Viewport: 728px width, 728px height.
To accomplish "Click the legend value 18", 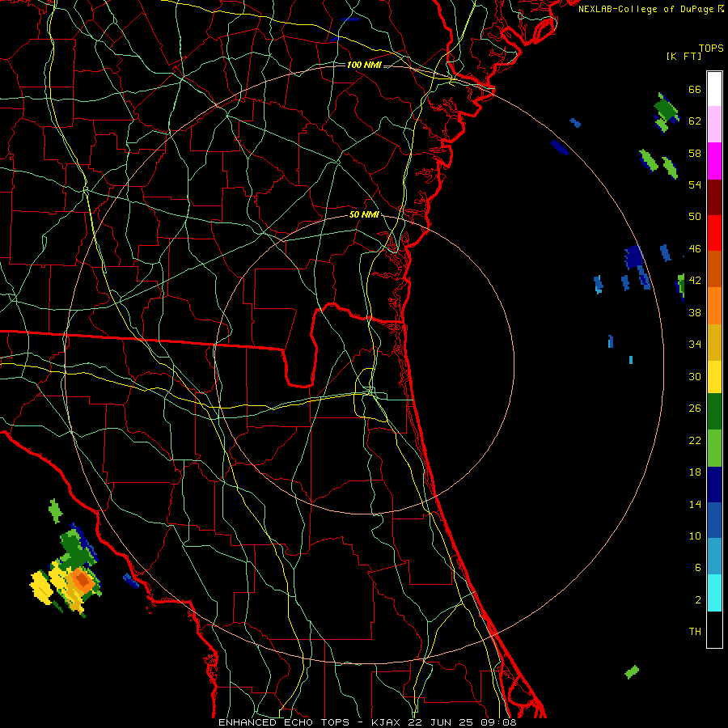I will tap(695, 472).
